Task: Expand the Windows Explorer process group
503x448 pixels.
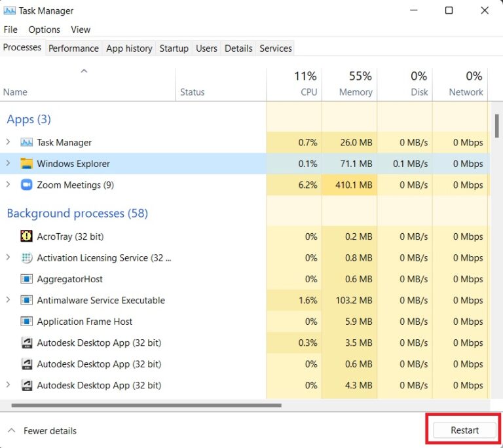Action: [8, 163]
